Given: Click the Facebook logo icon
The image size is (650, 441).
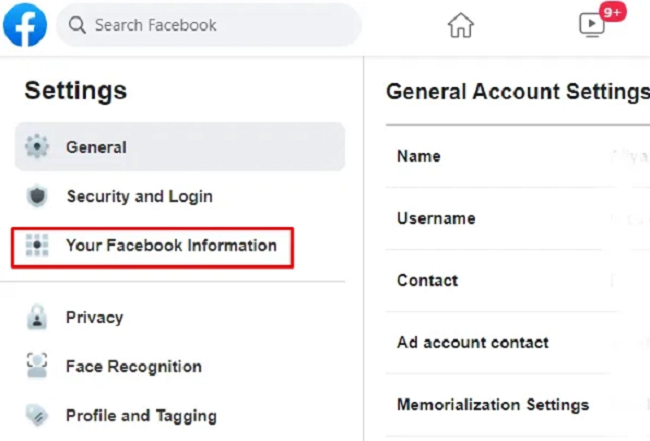Looking at the screenshot, I should pos(25,25).
